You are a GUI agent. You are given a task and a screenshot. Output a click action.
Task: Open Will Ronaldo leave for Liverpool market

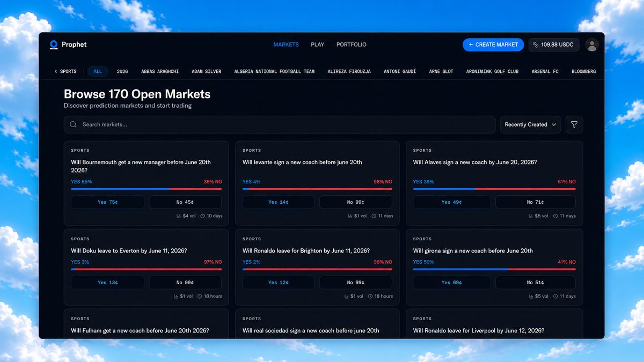coord(479,331)
